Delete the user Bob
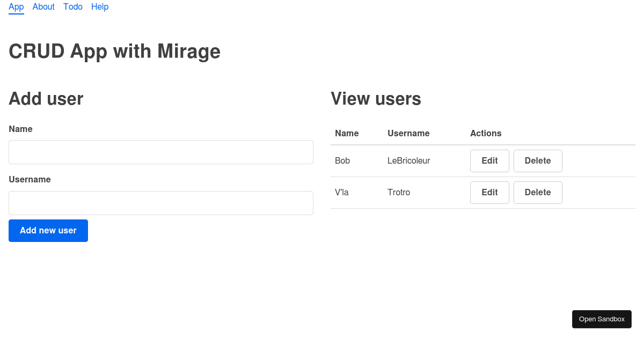This screenshot has width=644, height=338. (538, 160)
